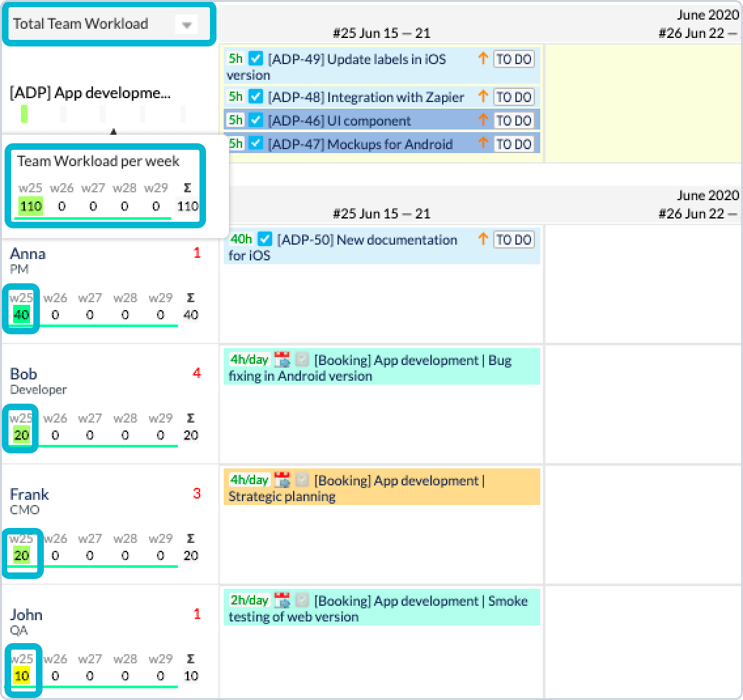743x700 pixels.
Task: Click priority arrow on ADP-47 Mockups task
Action: [483, 144]
